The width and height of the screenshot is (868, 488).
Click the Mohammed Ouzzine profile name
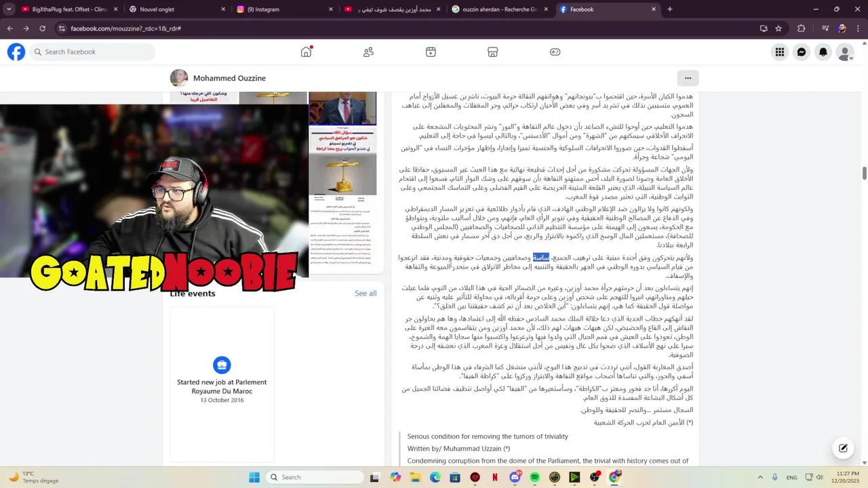point(229,78)
